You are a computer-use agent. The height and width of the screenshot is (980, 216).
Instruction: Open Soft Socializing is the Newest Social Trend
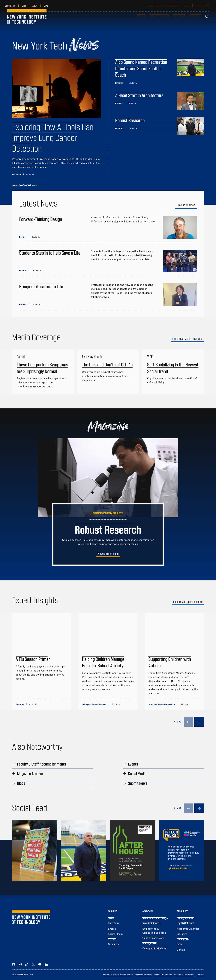[173, 368]
